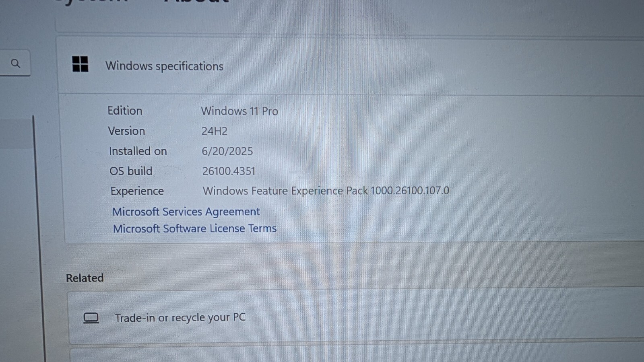
Task: Click the OS build label
Action: [x=131, y=171]
